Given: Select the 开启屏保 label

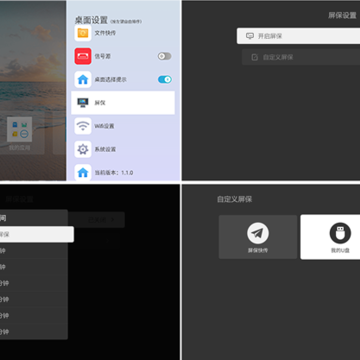Looking at the screenshot, I should coord(270,36).
